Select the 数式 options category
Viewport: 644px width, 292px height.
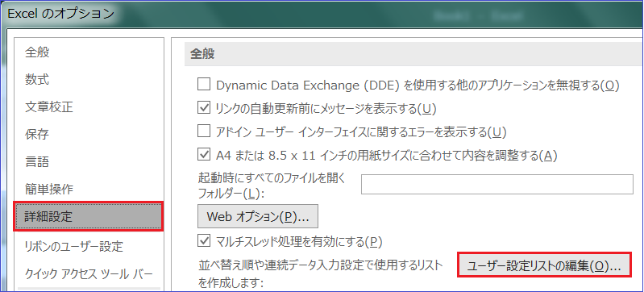(89, 80)
